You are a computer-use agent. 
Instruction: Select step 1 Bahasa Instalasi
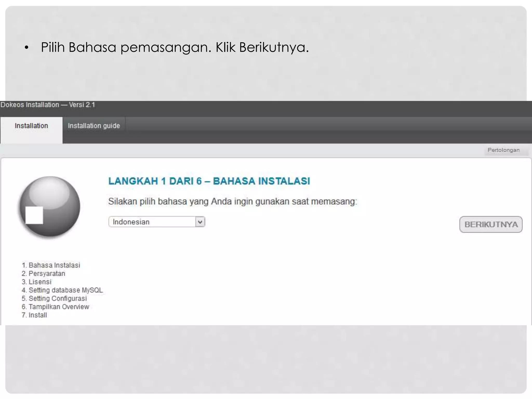51,265
